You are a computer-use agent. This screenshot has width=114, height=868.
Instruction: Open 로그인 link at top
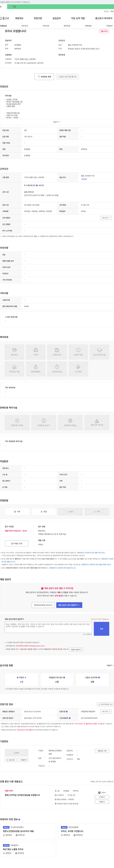coord(106,11)
